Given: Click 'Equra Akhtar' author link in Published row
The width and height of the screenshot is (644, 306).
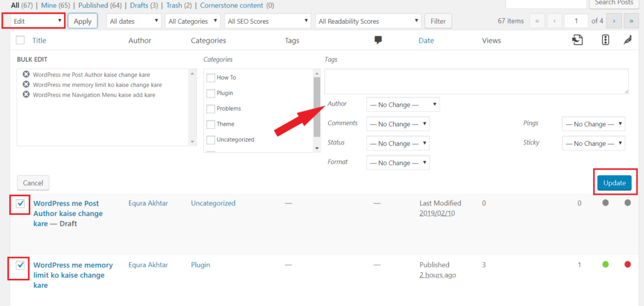Looking at the screenshot, I should click(x=148, y=265).
